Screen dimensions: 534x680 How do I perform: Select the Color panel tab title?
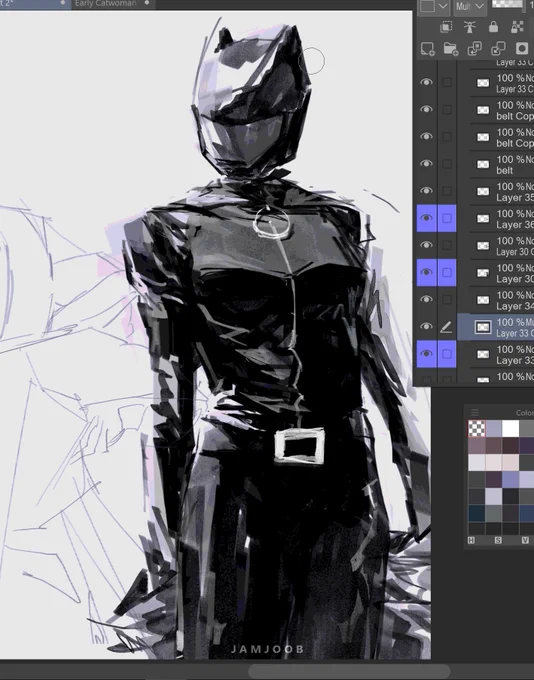tap(524, 412)
